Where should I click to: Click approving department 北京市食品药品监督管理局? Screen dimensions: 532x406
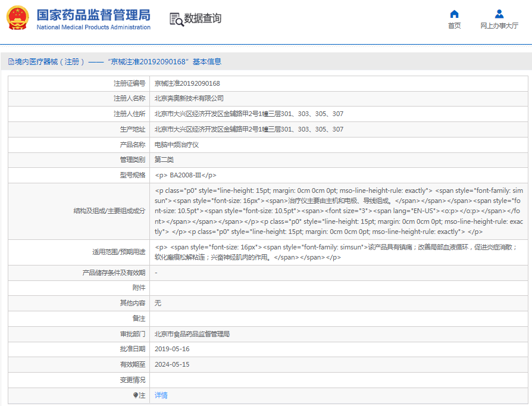coord(192,335)
